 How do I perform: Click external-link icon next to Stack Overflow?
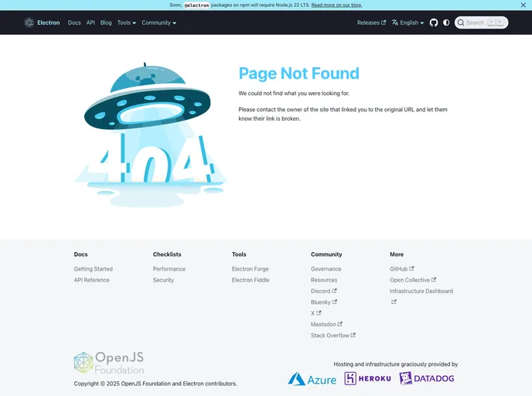(x=353, y=335)
